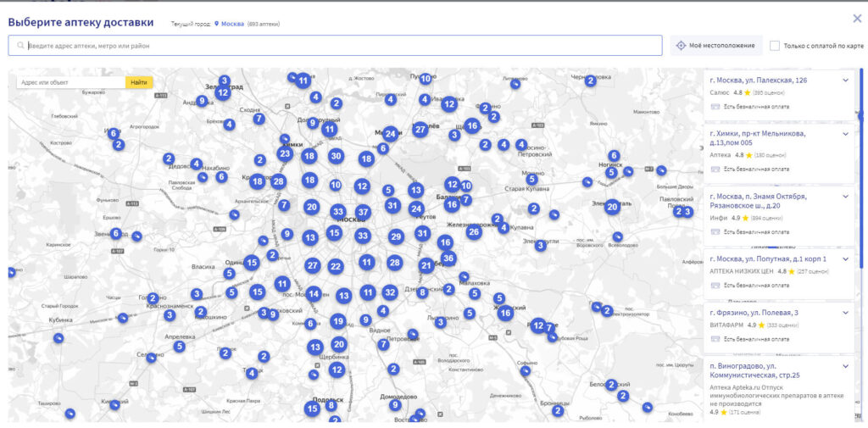Open the map cluster showing 29 pharmacies
The width and height of the screenshot is (868, 428).
(x=396, y=236)
